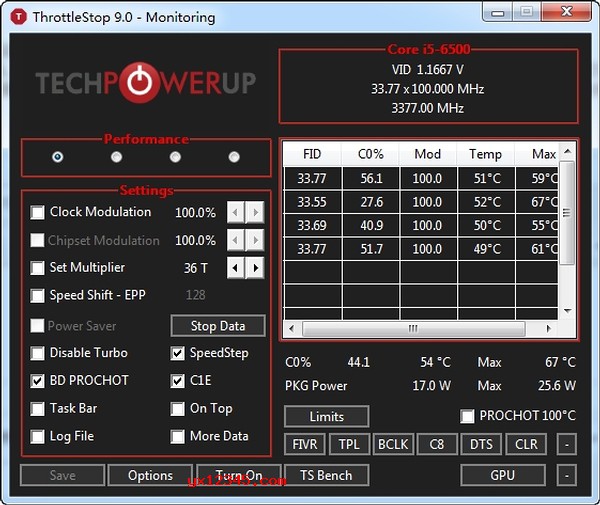The width and height of the screenshot is (600, 505).
Task: Open the Options dialog
Action: click(x=150, y=475)
